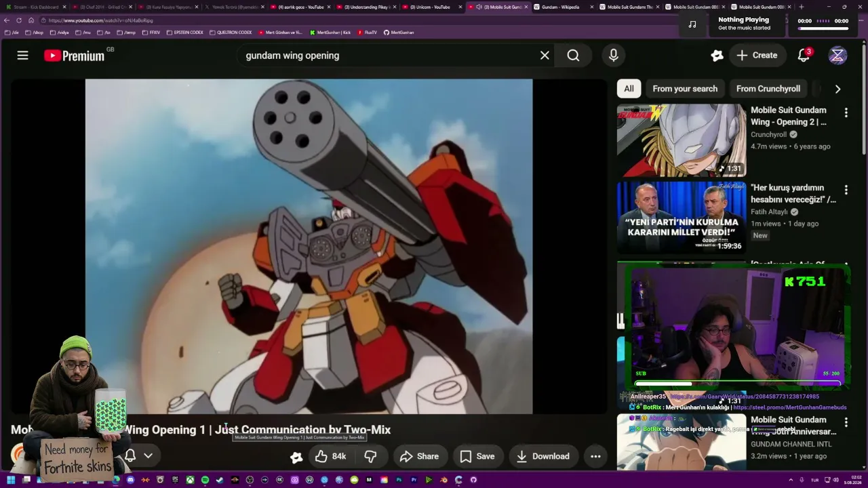Open options for Mobile Suit Gundam Wing Opening 2
Screen dimensions: 868x488
pos(846,113)
